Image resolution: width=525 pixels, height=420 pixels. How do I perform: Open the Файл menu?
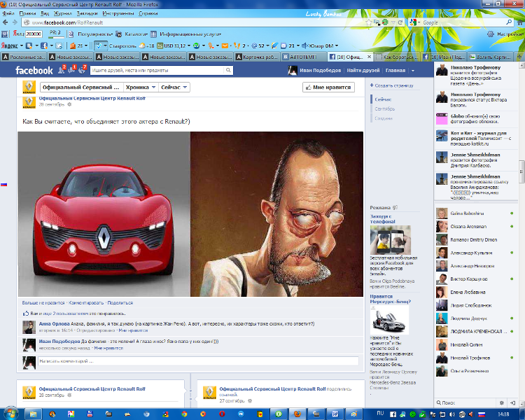(x=8, y=13)
